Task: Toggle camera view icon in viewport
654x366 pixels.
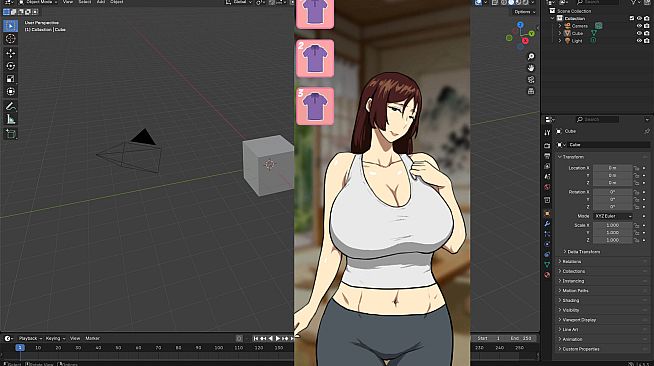Action: pyautogui.click(x=531, y=80)
